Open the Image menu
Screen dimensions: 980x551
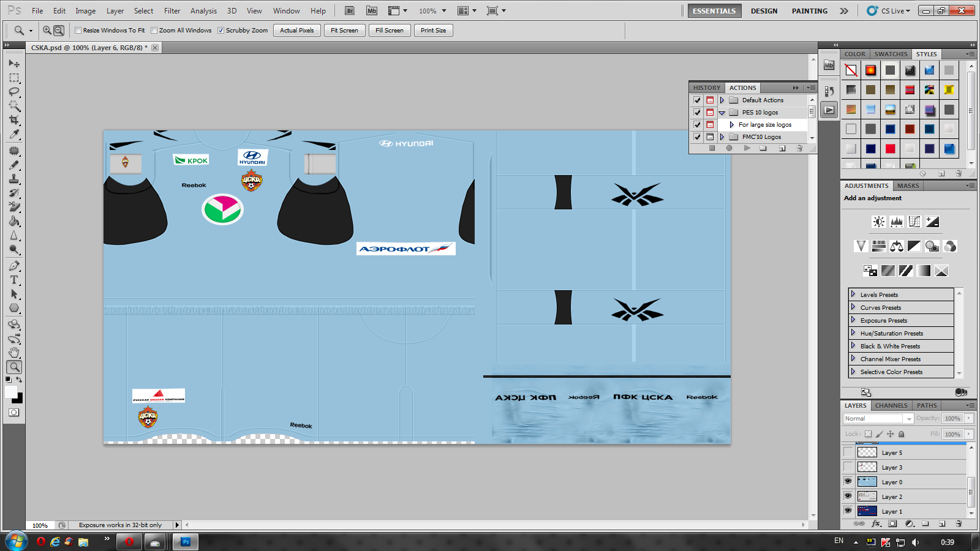85,10
